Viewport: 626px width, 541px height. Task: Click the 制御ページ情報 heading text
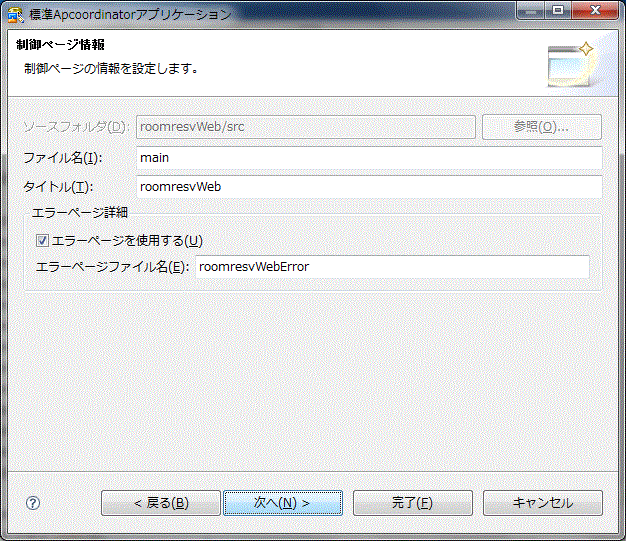60,44
